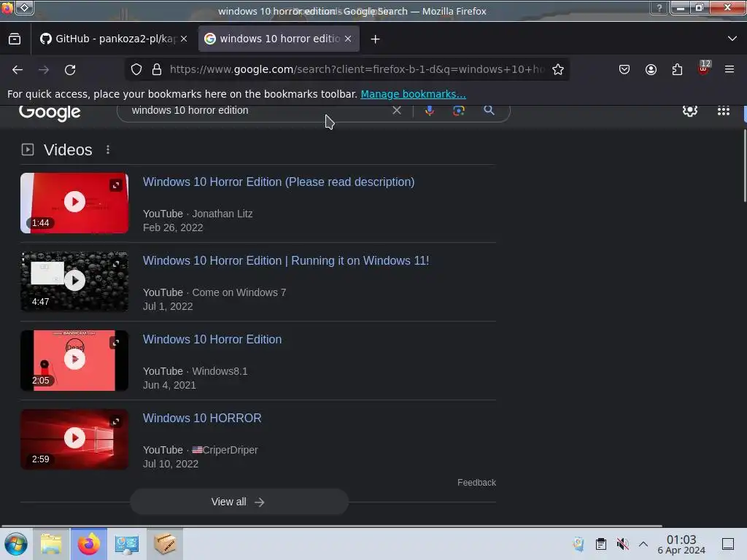The image size is (747, 560).
Task: Clear the Google search box text
Action: click(396, 111)
